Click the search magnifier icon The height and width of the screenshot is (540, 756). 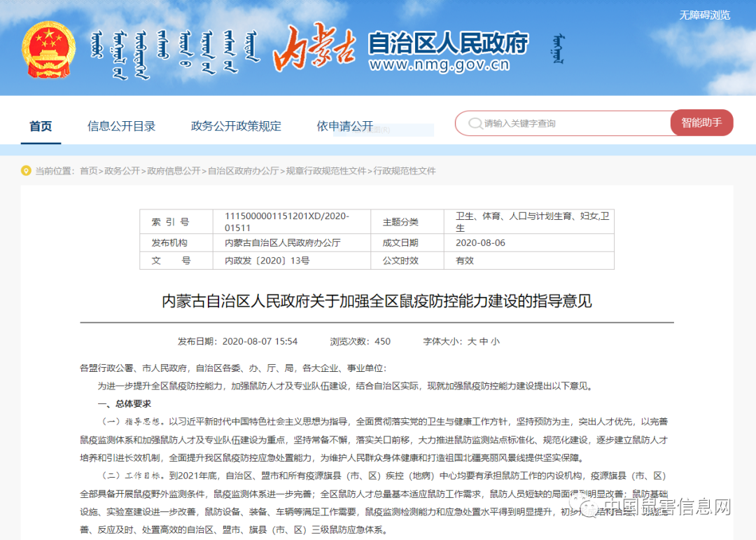tap(475, 123)
